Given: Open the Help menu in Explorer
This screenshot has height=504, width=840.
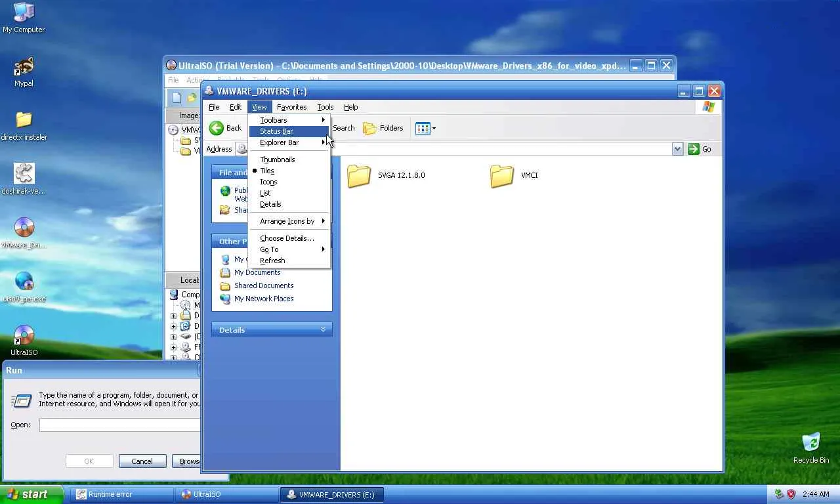Looking at the screenshot, I should (351, 107).
